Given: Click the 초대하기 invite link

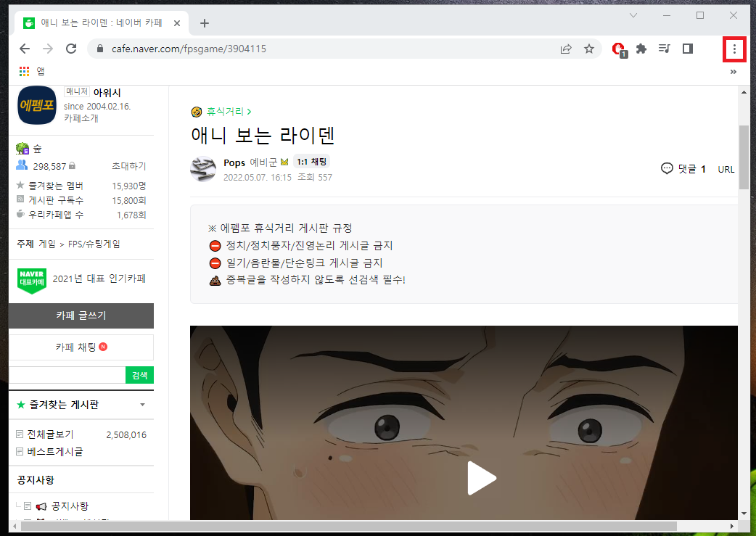Looking at the screenshot, I should coord(128,166).
